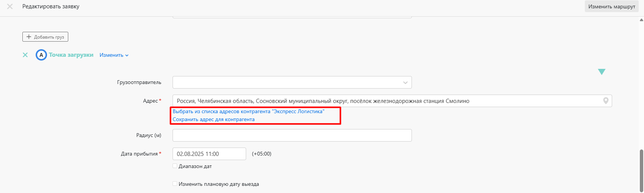Close the Редактировать заявку form

[x=10, y=6]
